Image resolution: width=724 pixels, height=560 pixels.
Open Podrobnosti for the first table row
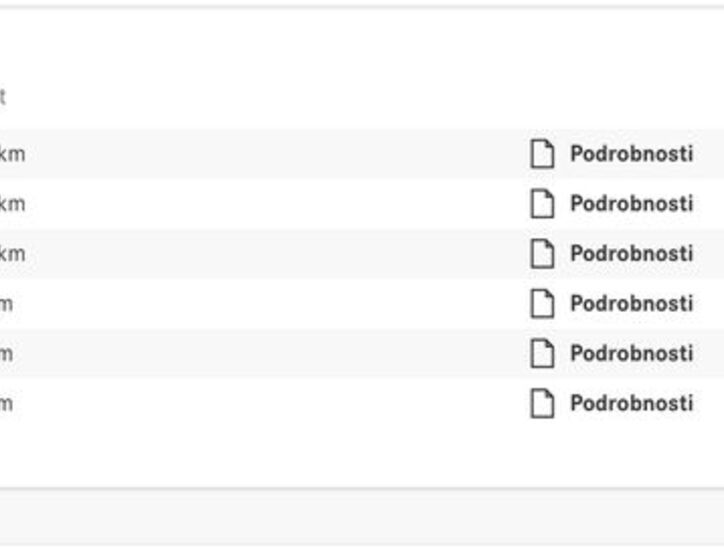(632, 154)
